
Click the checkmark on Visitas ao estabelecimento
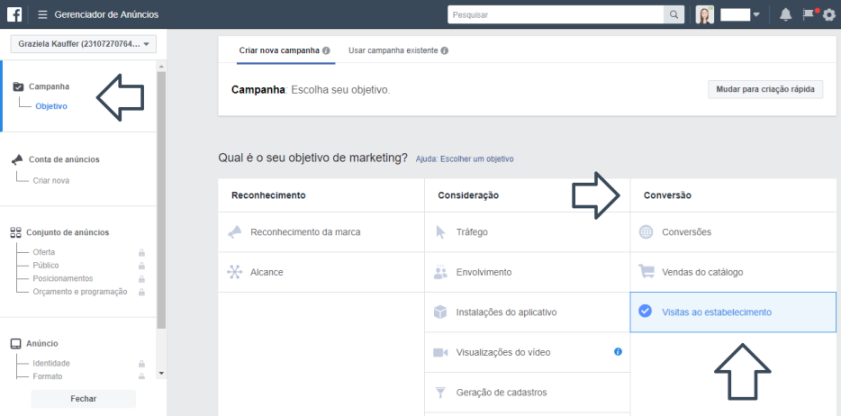(x=645, y=311)
